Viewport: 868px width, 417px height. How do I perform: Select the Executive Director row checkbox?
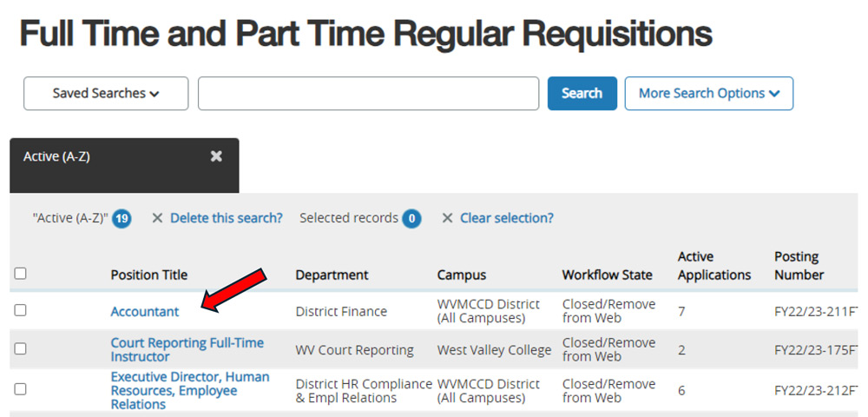pos(21,388)
